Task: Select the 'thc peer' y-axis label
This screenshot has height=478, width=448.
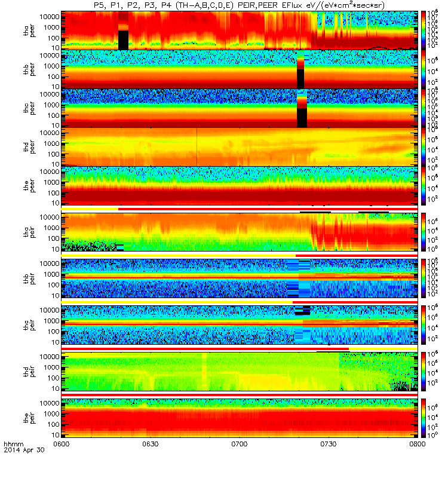Action: (29, 108)
